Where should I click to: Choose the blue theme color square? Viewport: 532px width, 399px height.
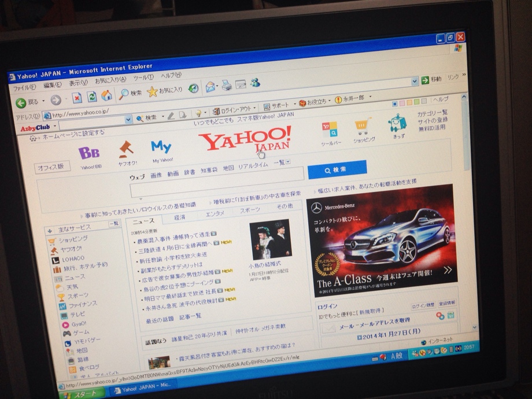[x=394, y=104]
